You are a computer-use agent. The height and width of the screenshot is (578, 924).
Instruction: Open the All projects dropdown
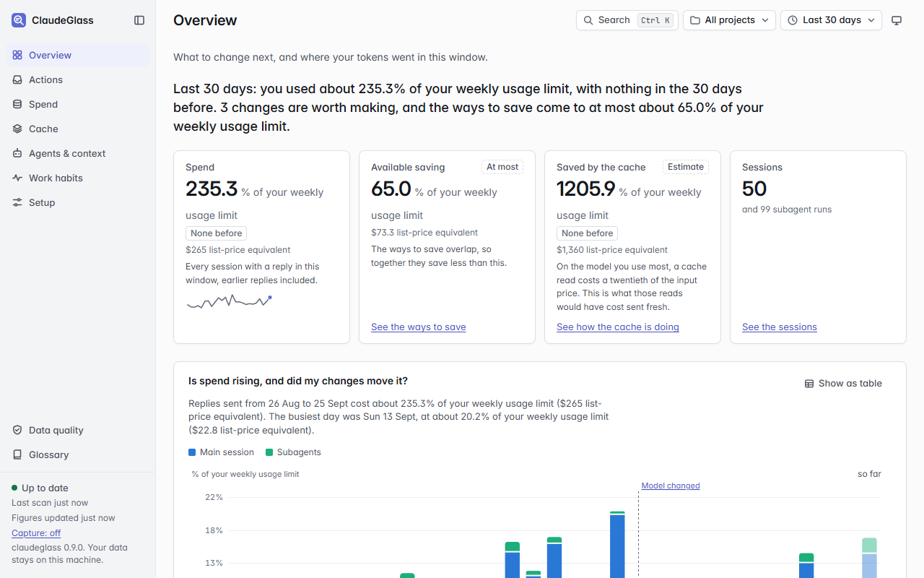(x=729, y=20)
